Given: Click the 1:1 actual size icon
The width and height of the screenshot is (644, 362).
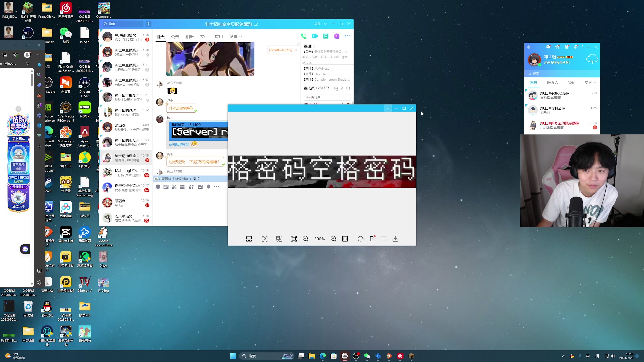Looking at the screenshot, I should (x=345, y=239).
